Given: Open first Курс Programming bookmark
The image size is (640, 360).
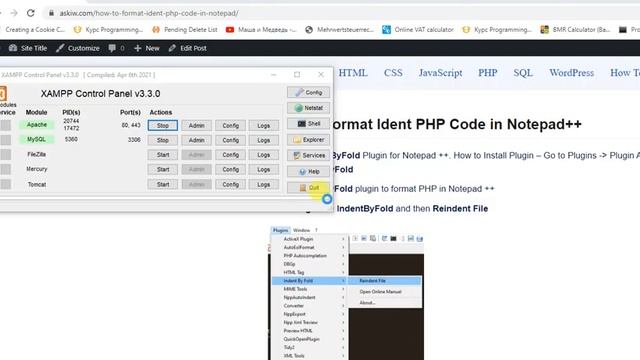Looking at the screenshot, I should tap(108, 30).
